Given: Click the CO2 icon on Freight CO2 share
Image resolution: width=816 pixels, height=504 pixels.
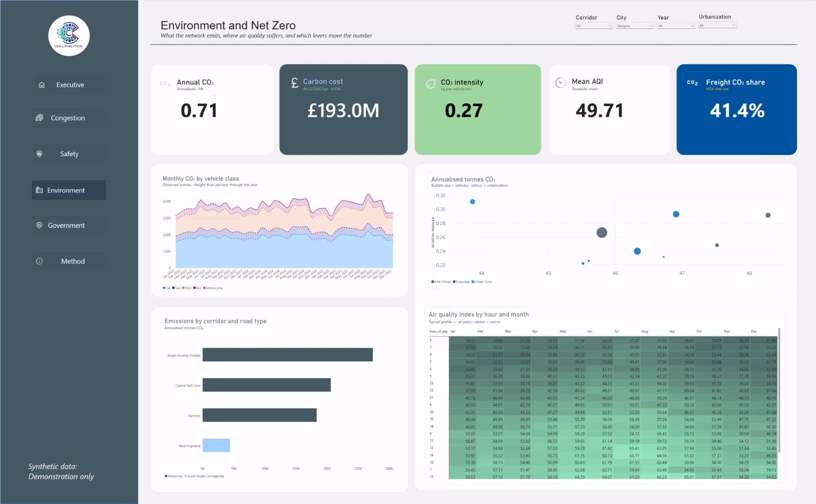Looking at the screenshot, I should coord(692,82).
